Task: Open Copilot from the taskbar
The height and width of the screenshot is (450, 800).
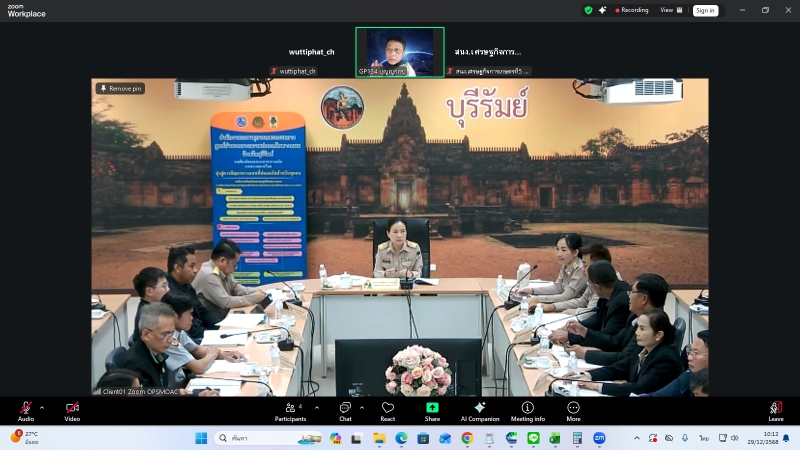Action: point(335,438)
